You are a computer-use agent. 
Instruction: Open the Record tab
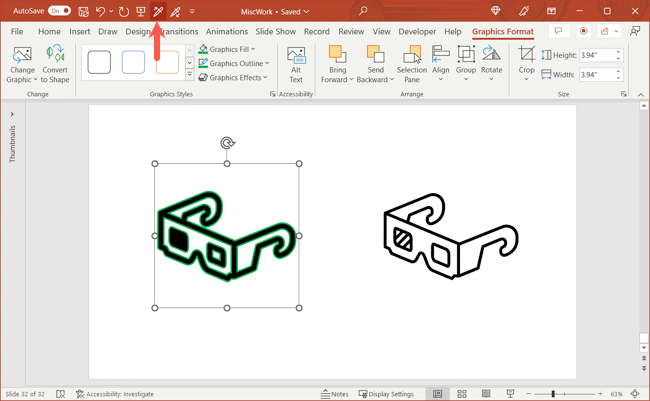(317, 32)
